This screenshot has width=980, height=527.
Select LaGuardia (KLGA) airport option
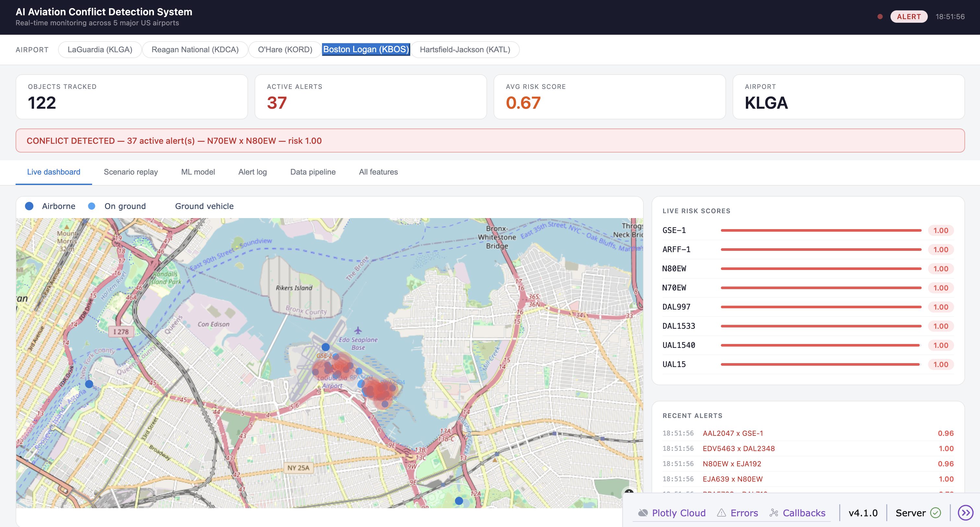[x=100, y=50]
